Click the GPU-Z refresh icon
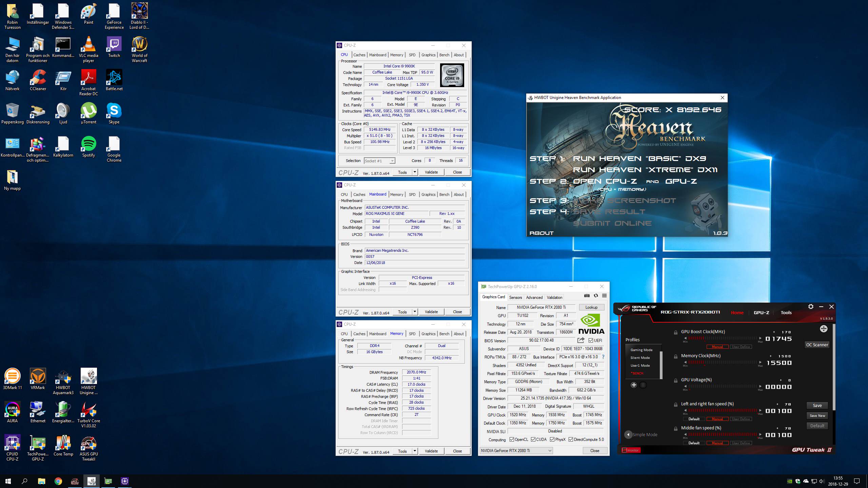The width and height of the screenshot is (868, 488). pos(596,296)
